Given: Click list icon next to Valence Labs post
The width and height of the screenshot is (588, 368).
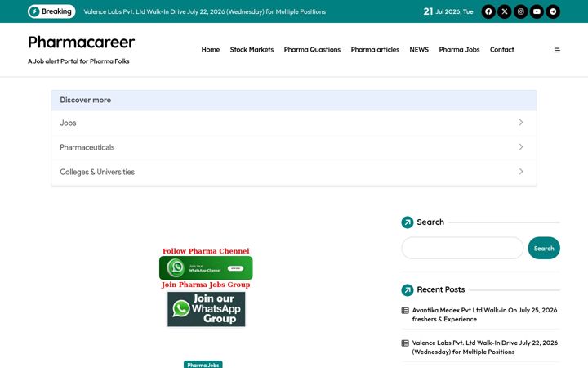Looking at the screenshot, I should tap(405, 343).
